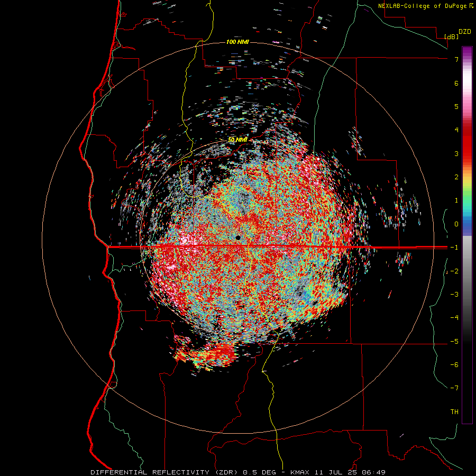
Task: Click the DZD legend title
Action: pyautogui.click(x=465, y=32)
